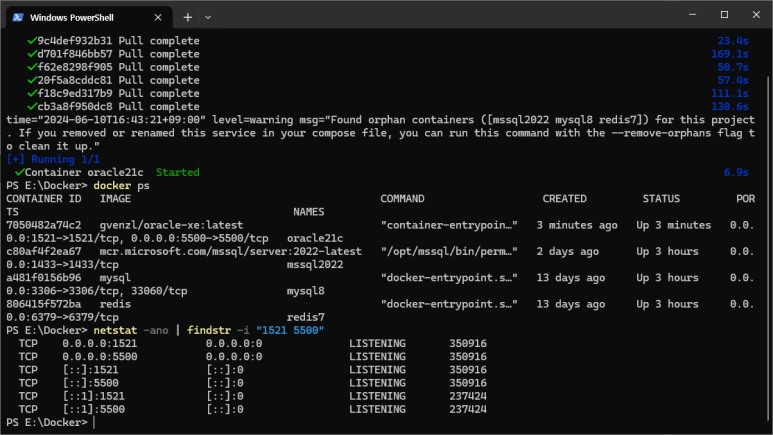The image size is (773, 435).
Task: Click the "container-entrypoin…" command text
Action: coord(449,225)
